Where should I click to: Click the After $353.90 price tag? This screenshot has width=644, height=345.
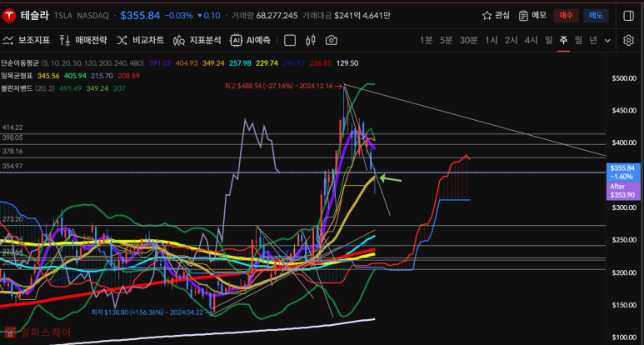coord(622,191)
